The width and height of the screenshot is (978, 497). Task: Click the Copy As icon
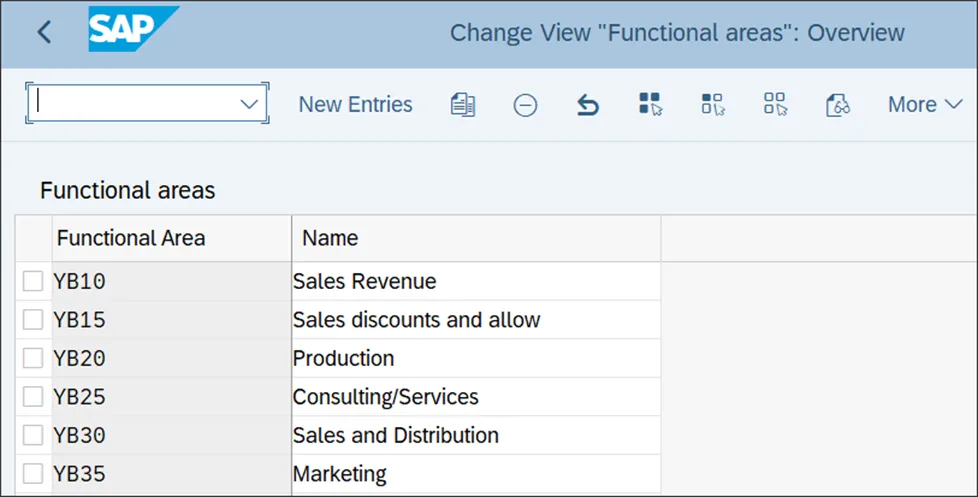463,104
